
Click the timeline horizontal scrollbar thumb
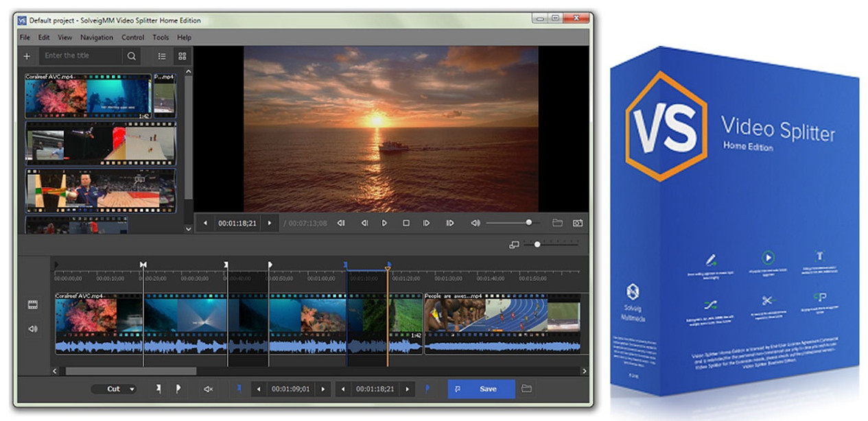pos(131,371)
